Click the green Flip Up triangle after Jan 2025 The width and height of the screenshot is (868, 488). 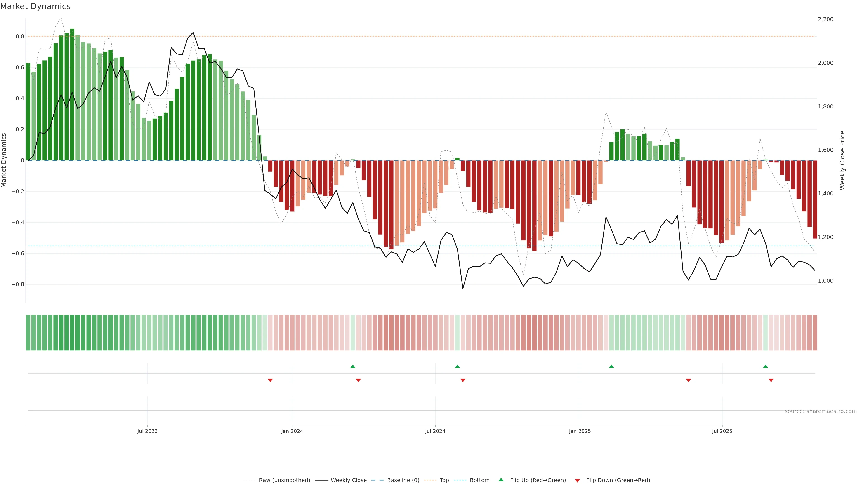[x=611, y=366]
